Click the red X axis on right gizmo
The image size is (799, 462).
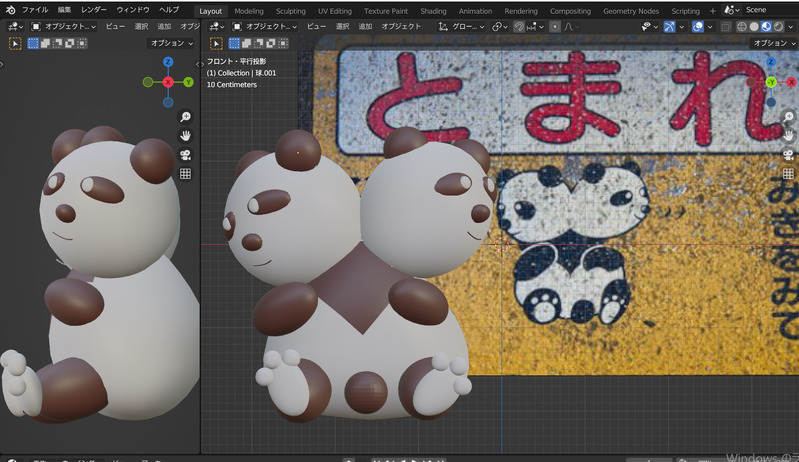pos(791,82)
